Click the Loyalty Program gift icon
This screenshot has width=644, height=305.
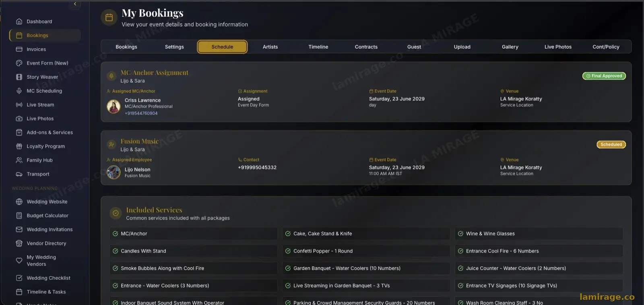point(19,146)
